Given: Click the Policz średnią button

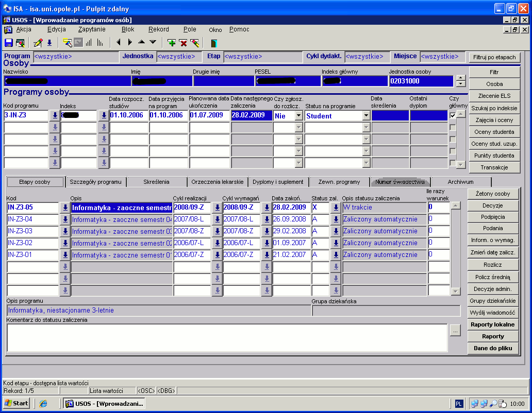Looking at the screenshot, I should pyautogui.click(x=493, y=277).
